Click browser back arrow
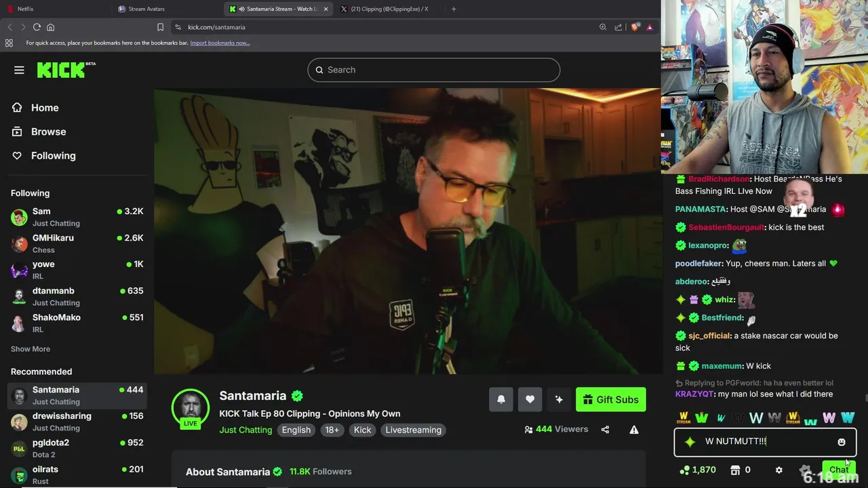This screenshot has height=488, width=868. pos(9,27)
